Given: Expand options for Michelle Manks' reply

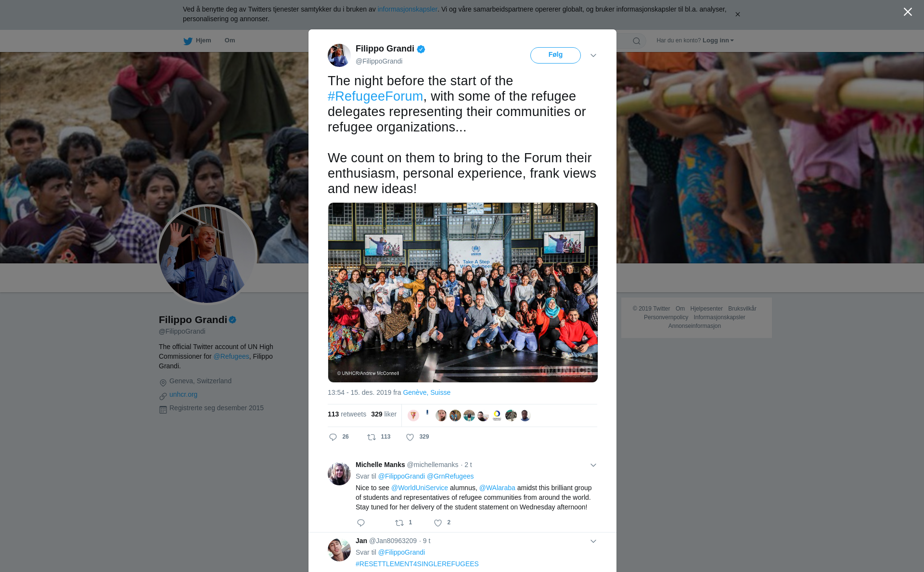Looking at the screenshot, I should 593,465.
